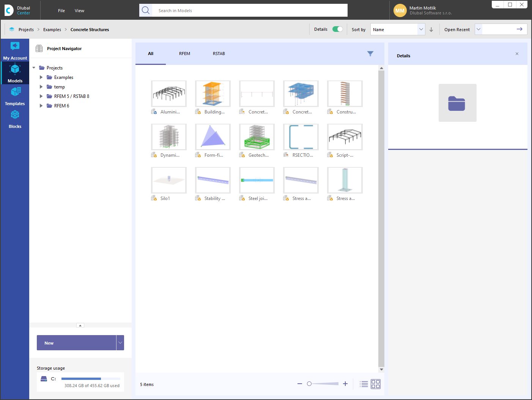The image size is (532, 400).
Task: Navigate to Projects via breadcrumb
Action: (x=26, y=29)
